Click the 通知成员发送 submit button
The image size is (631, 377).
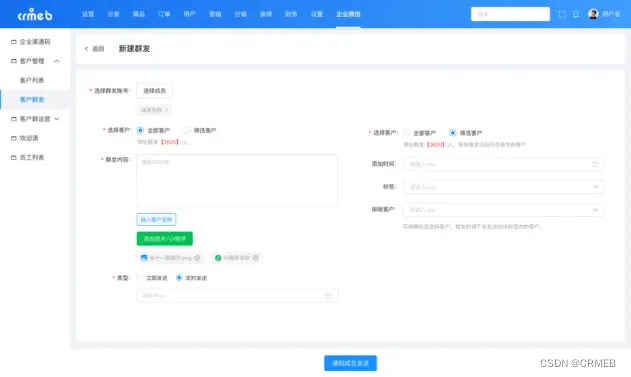(351, 363)
